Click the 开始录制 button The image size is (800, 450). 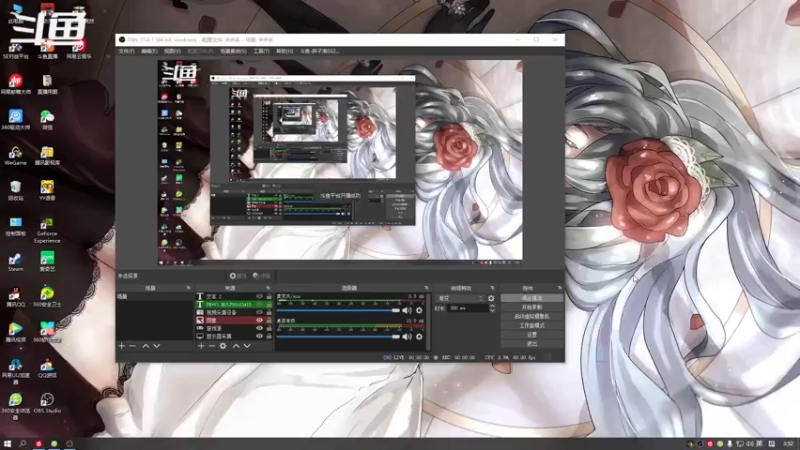532,307
